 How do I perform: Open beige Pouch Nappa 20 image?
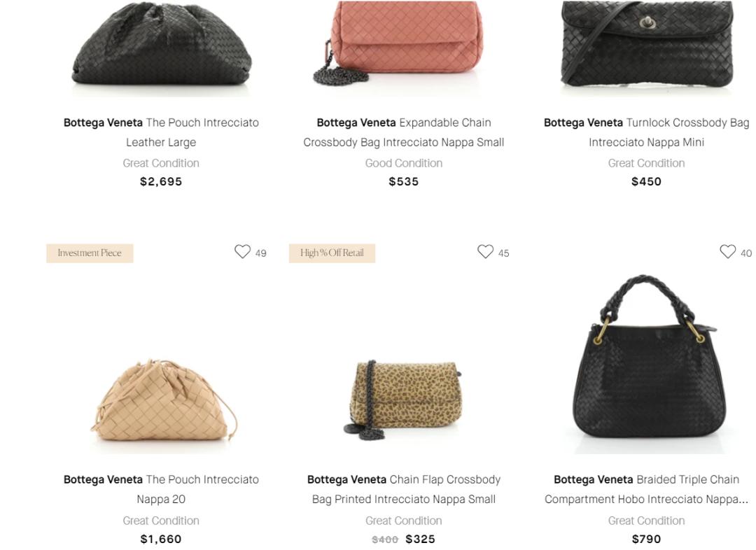point(162,400)
